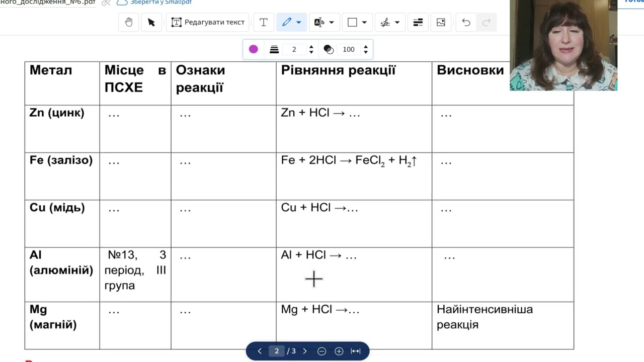Screen dimensions: 644x362
Task: Open the purple pen color swatch
Action: point(254,49)
